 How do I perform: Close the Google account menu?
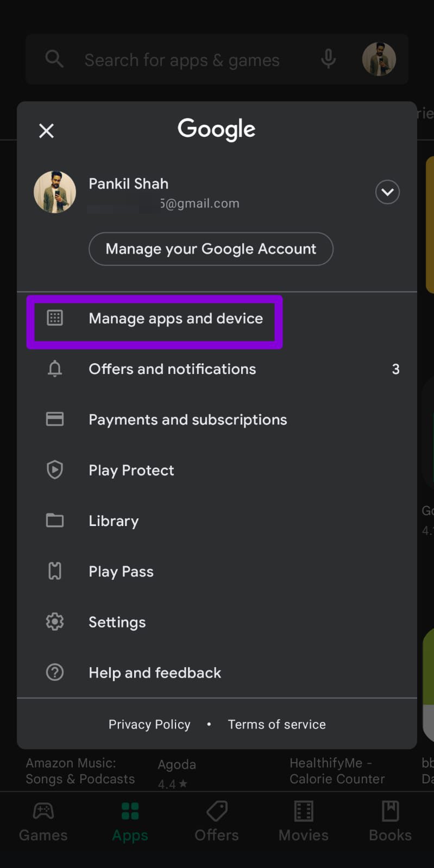(47, 131)
